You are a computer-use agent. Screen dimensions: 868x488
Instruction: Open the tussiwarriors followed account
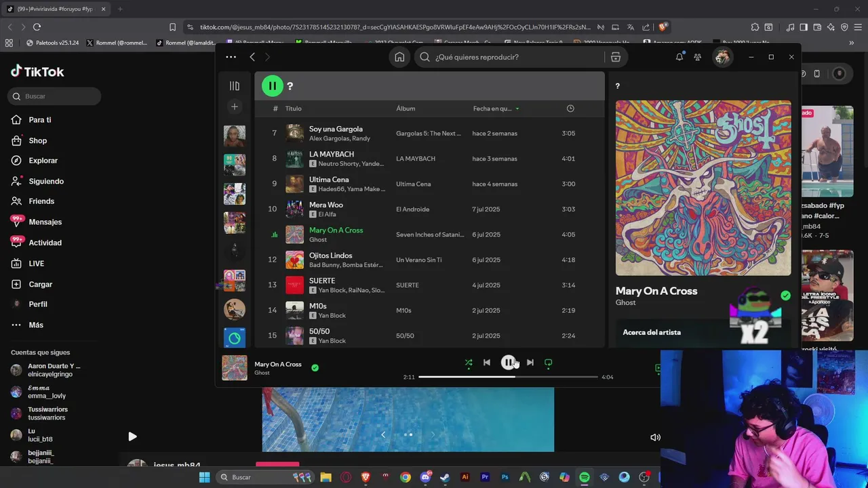[x=47, y=413]
